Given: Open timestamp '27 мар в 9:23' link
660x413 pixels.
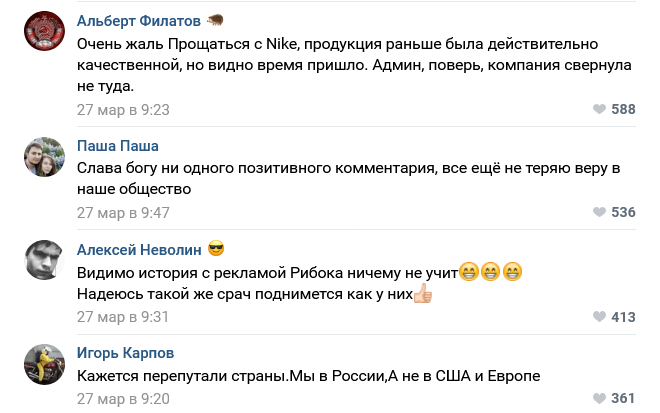Looking at the screenshot, I should pyautogui.click(x=123, y=109).
